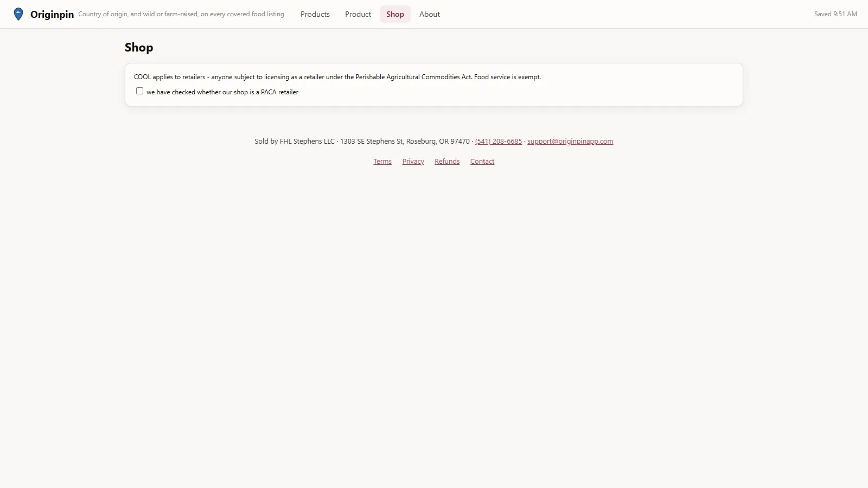
Task: Call the (541) 208-6685 phone link
Action: click(x=499, y=142)
